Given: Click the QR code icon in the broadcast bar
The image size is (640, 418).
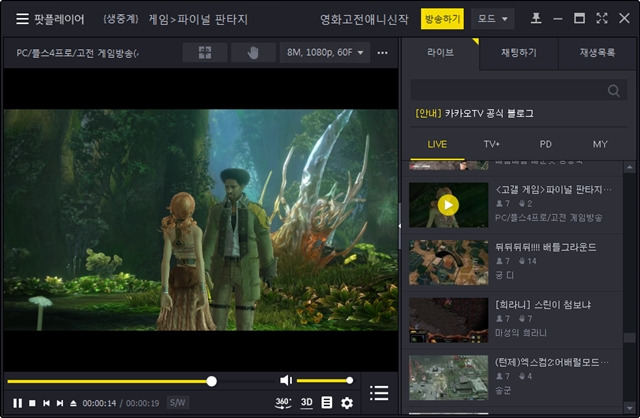Looking at the screenshot, I should [x=204, y=53].
